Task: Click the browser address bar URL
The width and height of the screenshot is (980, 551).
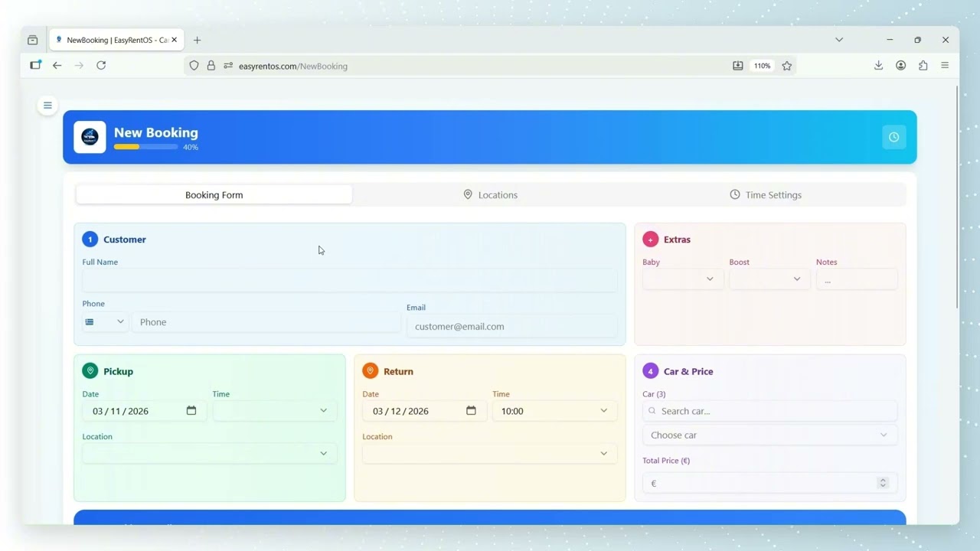Action: click(x=293, y=67)
